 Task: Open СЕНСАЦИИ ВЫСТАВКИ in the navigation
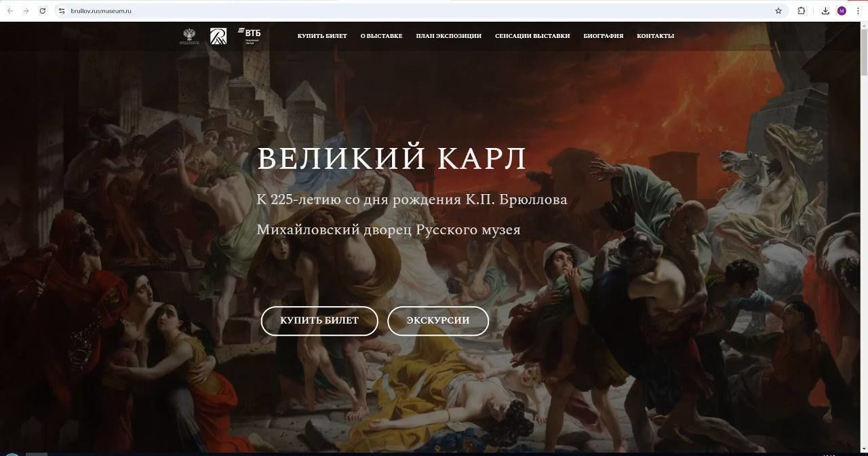tap(532, 36)
